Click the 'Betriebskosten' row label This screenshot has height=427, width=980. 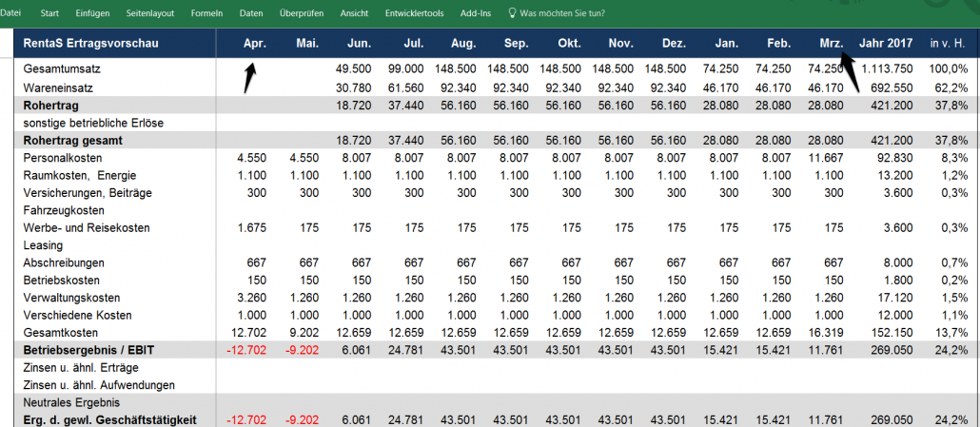61,281
